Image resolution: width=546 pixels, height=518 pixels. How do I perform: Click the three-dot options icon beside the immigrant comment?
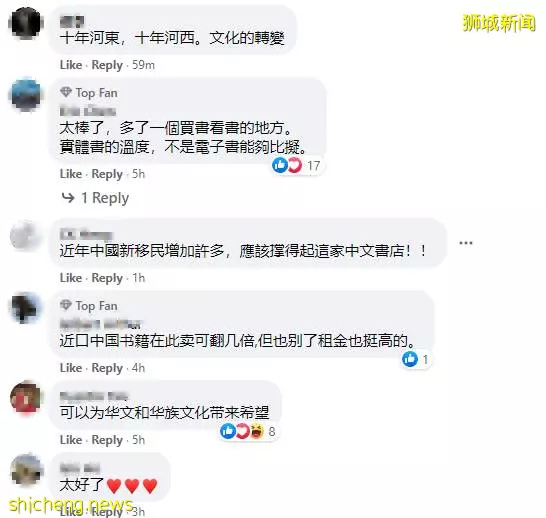466,243
